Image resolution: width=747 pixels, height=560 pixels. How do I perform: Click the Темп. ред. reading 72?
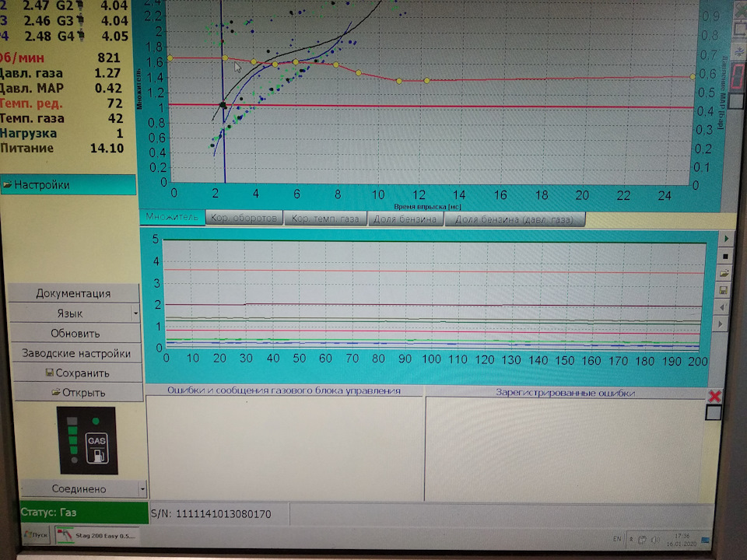(x=115, y=103)
